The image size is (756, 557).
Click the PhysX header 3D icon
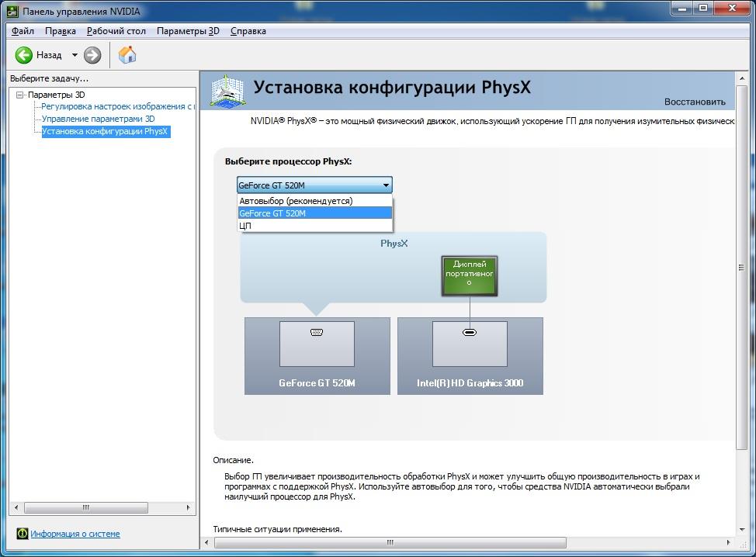pos(227,91)
